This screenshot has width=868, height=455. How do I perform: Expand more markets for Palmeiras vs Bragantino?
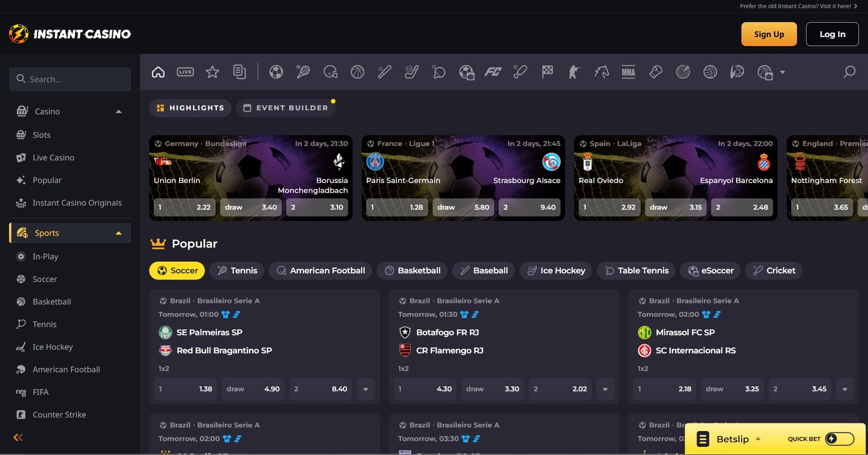click(x=366, y=389)
